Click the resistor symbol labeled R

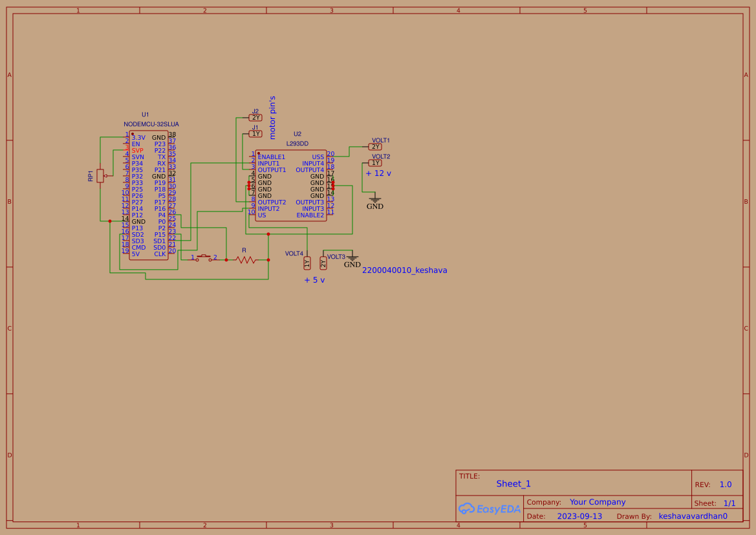click(x=244, y=259)
